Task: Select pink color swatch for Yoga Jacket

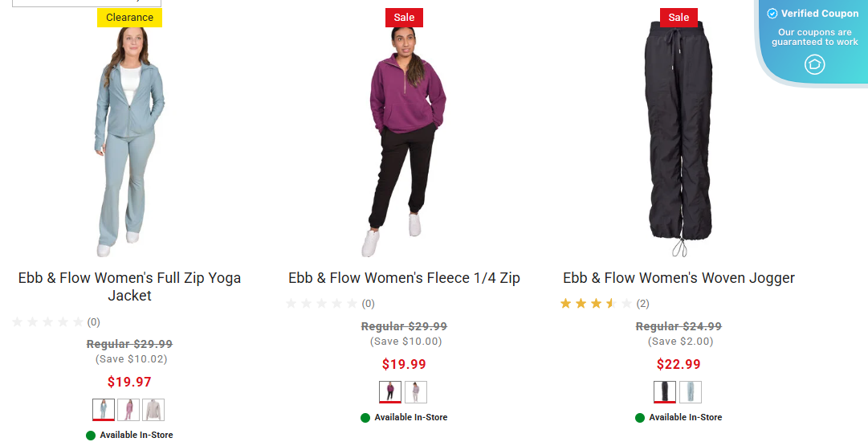Action: click(x=128, y=410)
